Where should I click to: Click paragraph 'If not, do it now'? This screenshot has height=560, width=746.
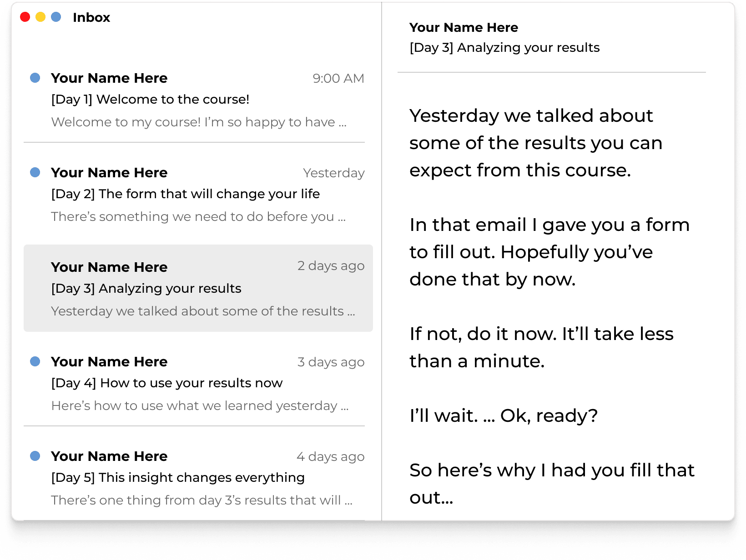(x=541, y=347)
